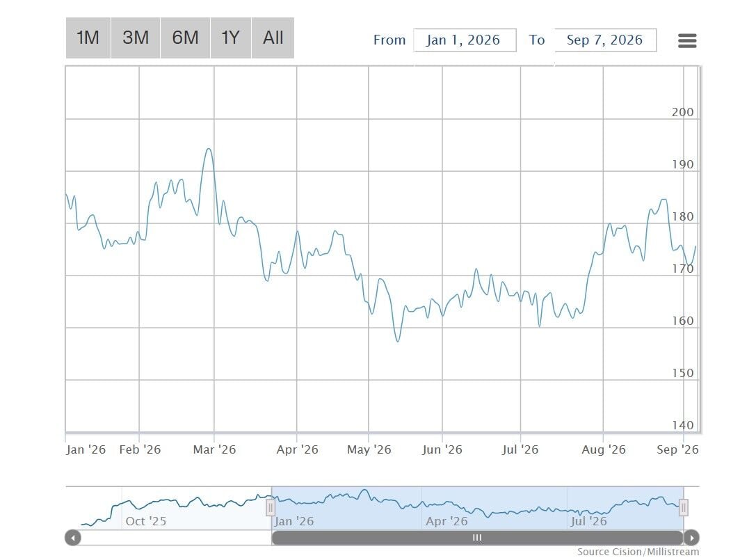
Task: Grab the left navigator range handle
Action: [271, 508]
